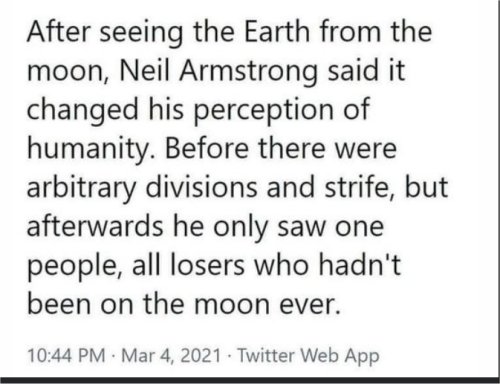Click the Mar 4, 2021 date
The height and width of the screenshot is (384, 500).
coord(171,355)
